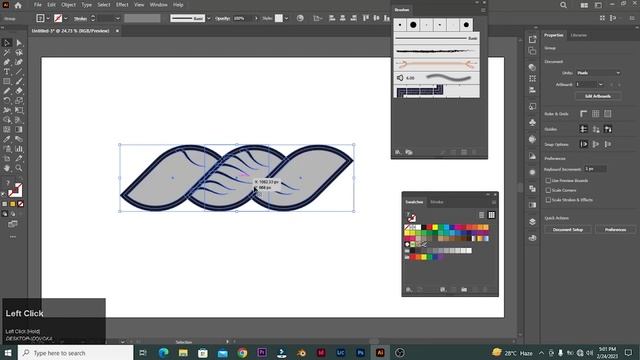Screen dimensions: 640x360
Task: Open Brushes panel menu (hamburger icon)
Action: click(483, 10)
